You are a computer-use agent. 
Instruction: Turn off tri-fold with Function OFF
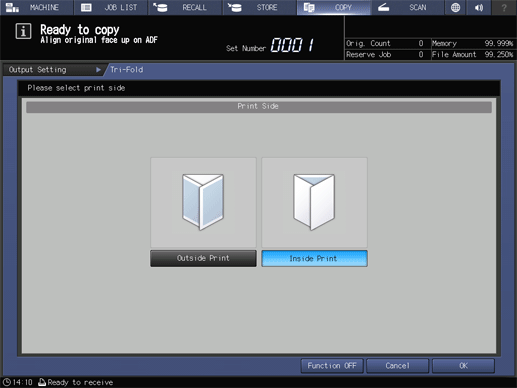pyautogui.click(x=332, y=366)
